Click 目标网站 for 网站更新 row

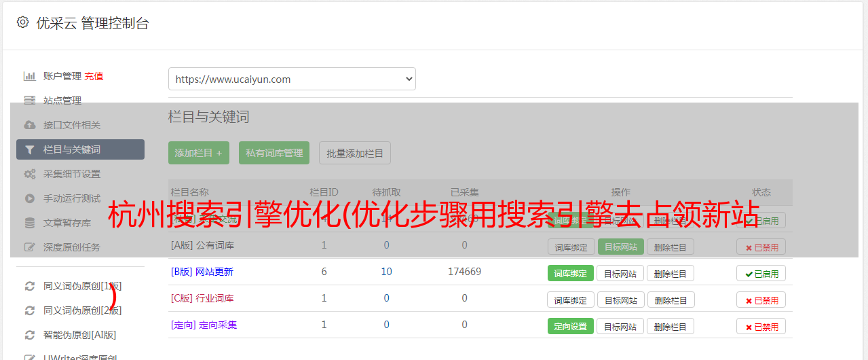[620, 273]
